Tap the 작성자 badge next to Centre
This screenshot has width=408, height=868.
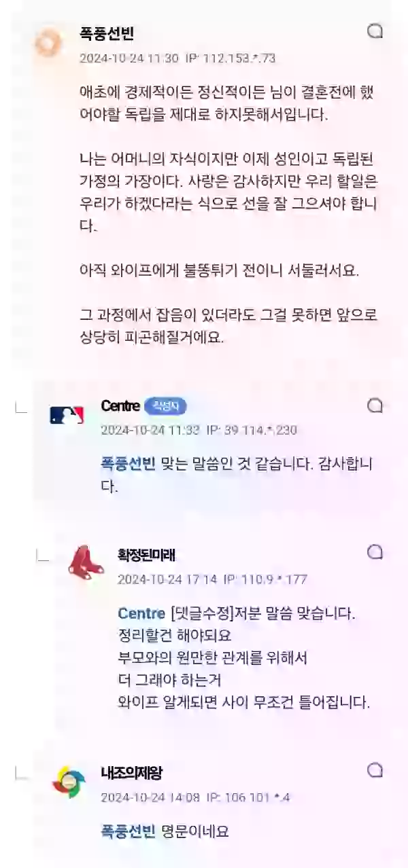coord(165,406)
